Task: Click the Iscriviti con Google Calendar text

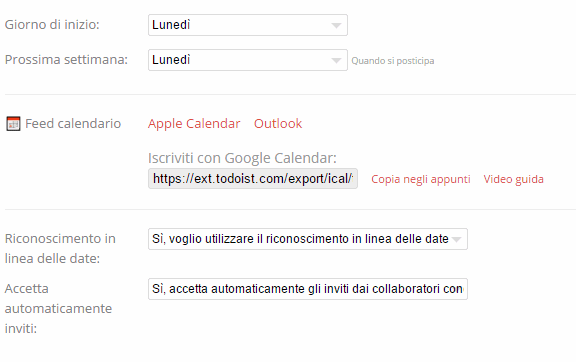Action: [242, 158]
